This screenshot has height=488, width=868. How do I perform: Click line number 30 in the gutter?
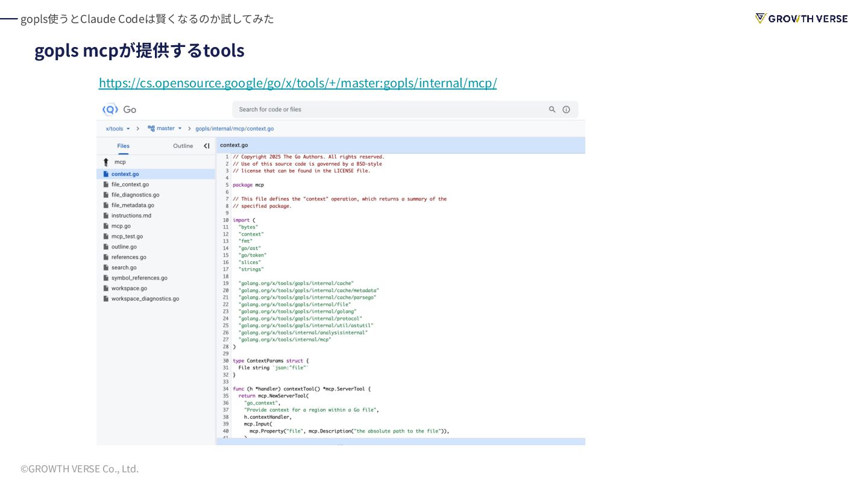[225, 361]
